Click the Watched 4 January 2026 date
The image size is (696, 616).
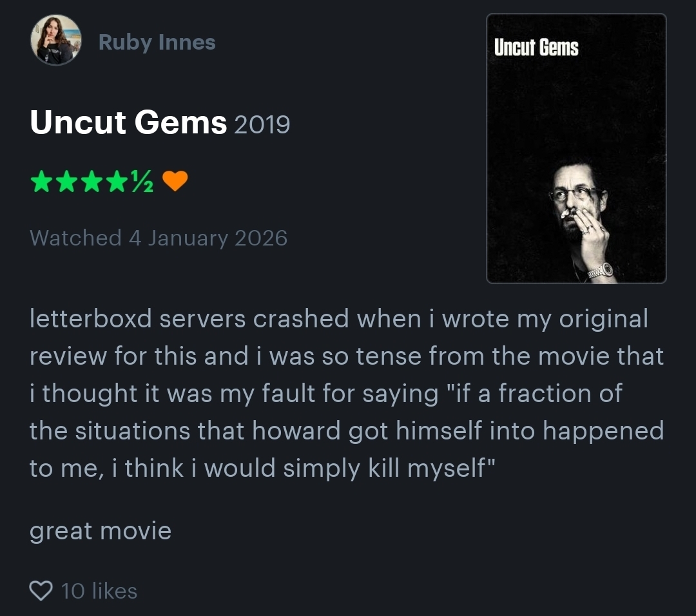point(159,238)
